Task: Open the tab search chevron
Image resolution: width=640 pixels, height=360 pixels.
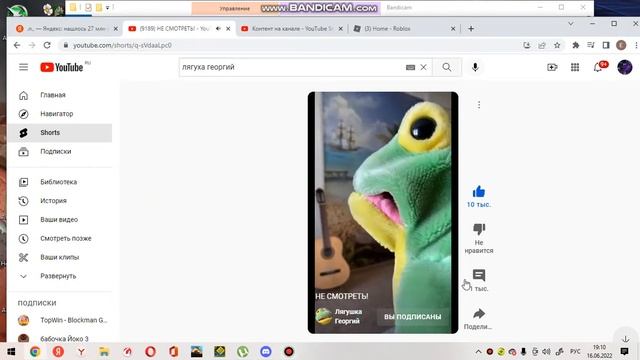Action: (571, 24)
